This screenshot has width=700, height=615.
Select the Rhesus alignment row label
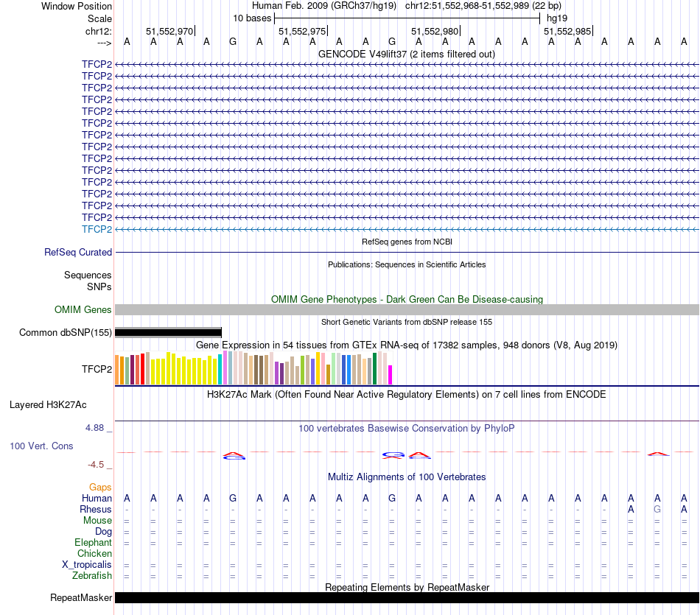[x=96, y=509]
